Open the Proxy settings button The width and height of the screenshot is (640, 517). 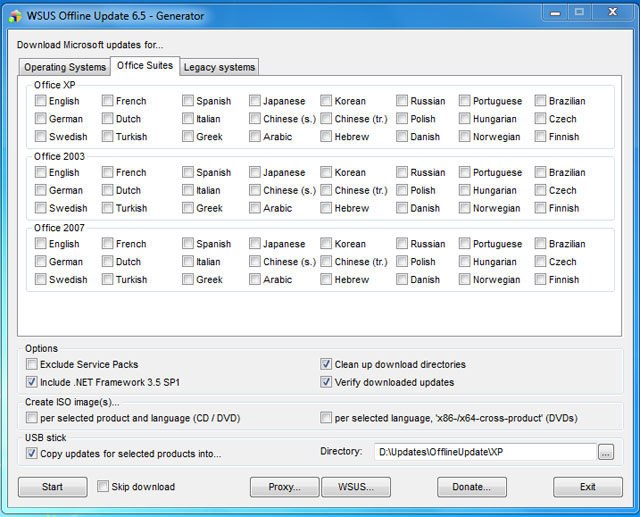click(x=284, y=487)
